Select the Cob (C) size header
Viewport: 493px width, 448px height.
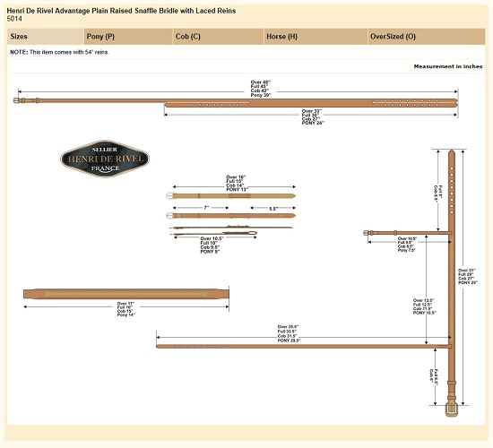(218, 37)
